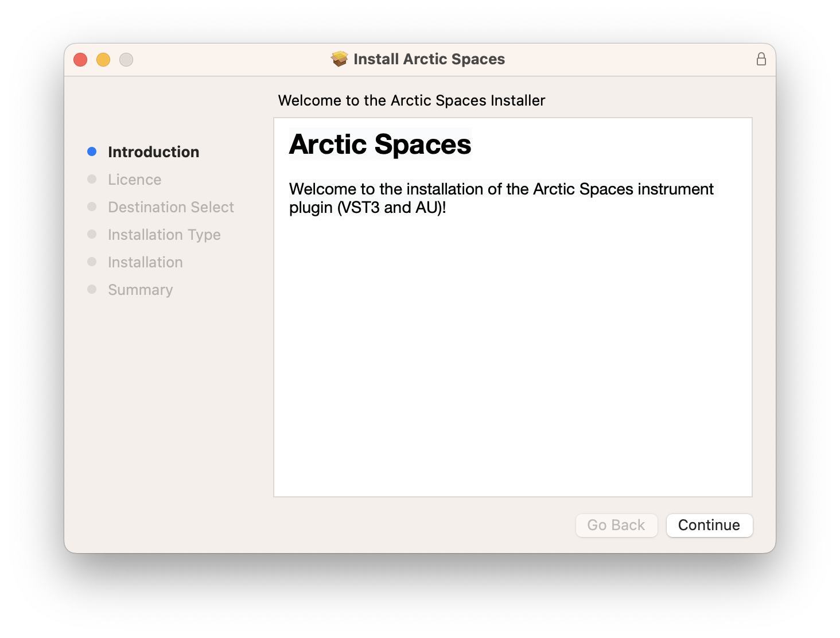Click the welcome paragraph mentioning VST3 and AU
The image size is (840, 638).
(x=501, y=198)
